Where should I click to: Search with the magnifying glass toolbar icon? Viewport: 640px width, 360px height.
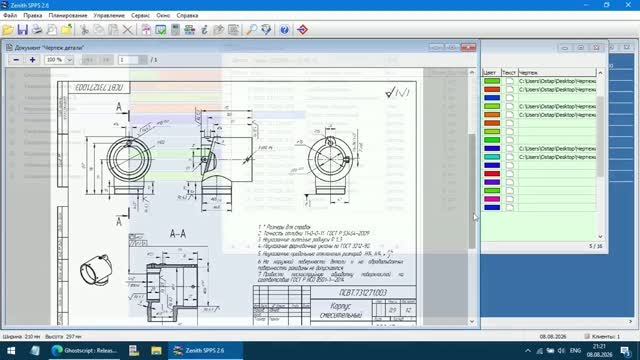251,30
